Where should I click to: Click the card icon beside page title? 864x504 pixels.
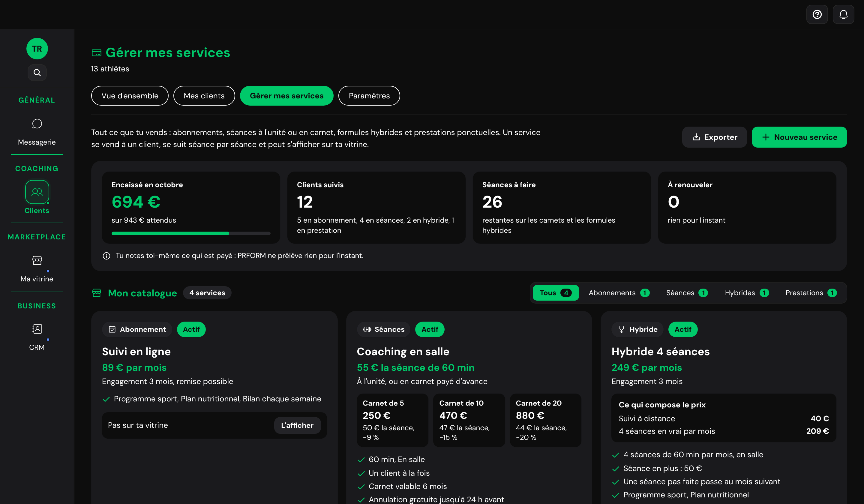[x=97, y=53]
